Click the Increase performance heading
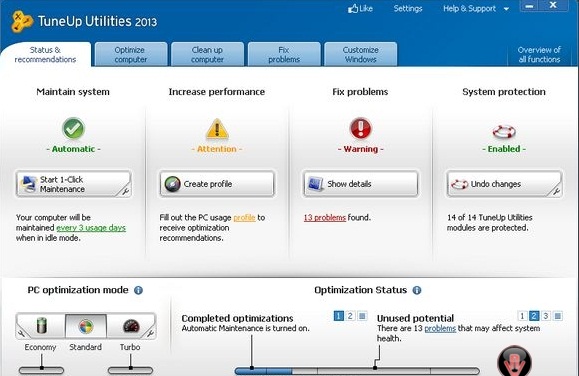The width and height of the screenshot is (579, 376). [217, 92]
